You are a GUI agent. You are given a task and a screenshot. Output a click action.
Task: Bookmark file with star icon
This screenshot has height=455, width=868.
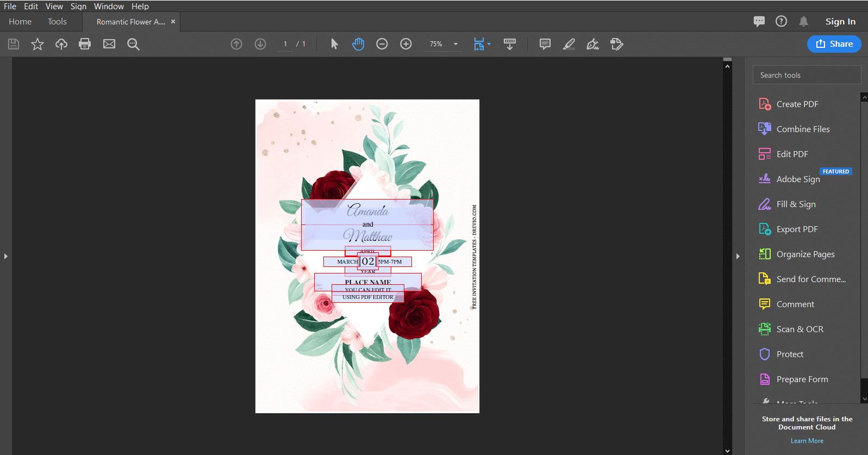[x=38, y=44]
